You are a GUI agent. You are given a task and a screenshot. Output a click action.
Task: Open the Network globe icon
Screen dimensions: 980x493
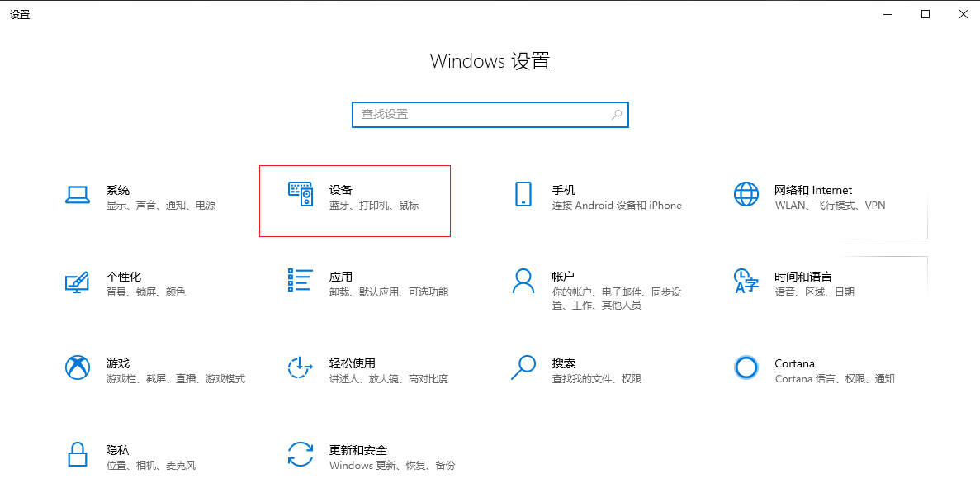(x=746, y=195)
